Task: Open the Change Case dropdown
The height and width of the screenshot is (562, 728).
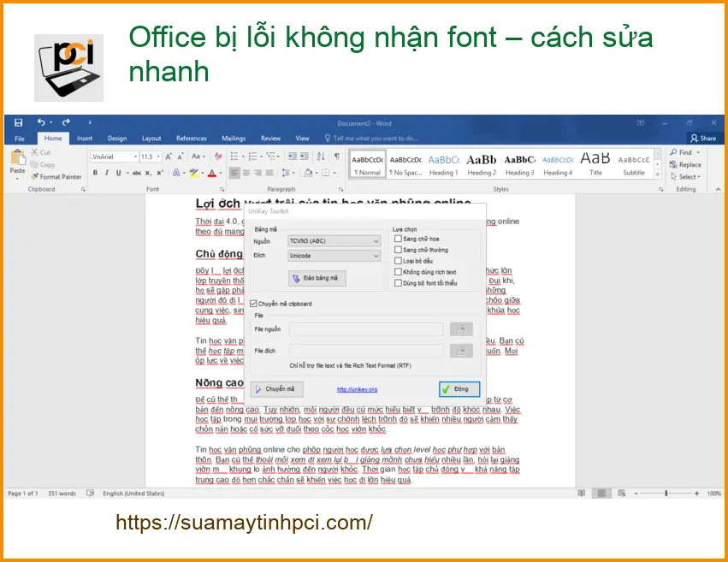Action: 198,157
